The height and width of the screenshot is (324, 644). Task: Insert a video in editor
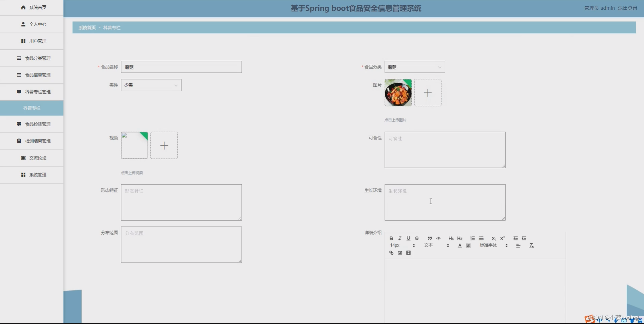pos(408,253)
